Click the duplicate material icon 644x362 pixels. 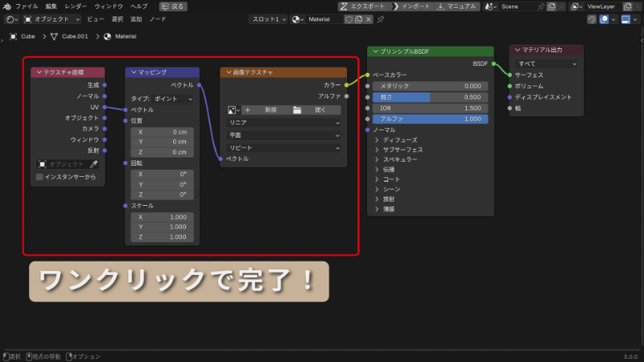coord(358,19)
